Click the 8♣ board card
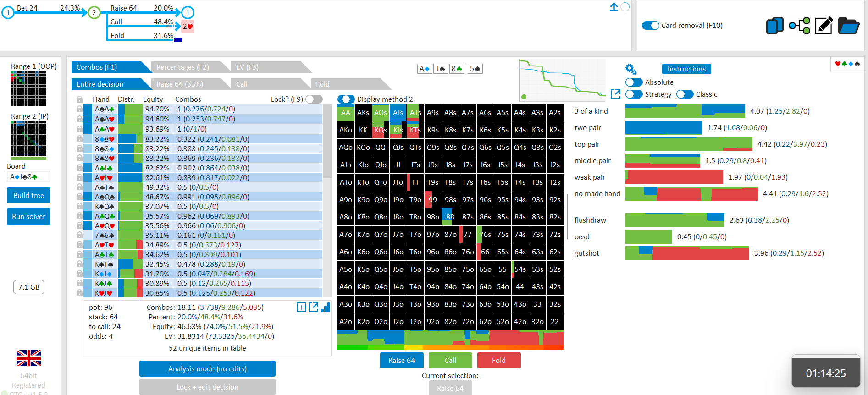 (457, 69)
